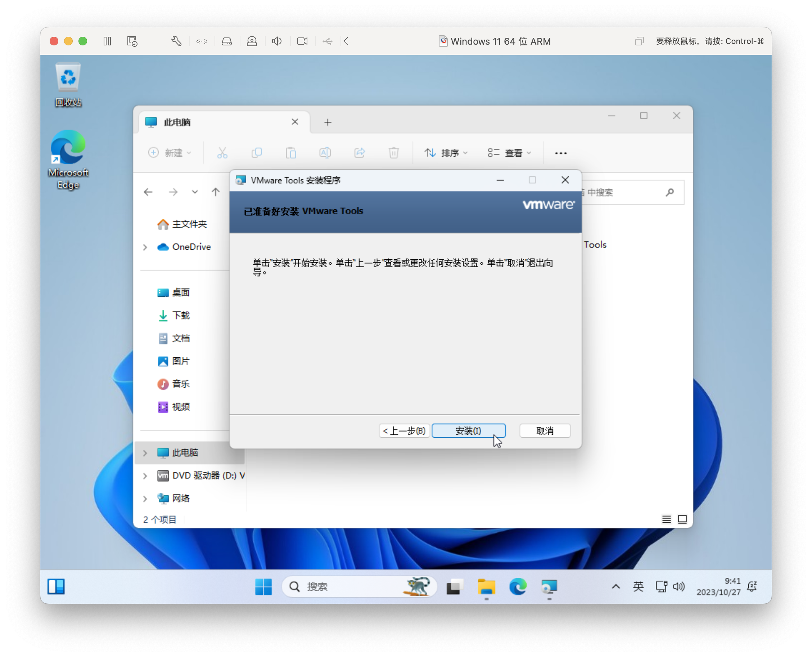Open the VM snapshot icon

click(x=132, y=41)
